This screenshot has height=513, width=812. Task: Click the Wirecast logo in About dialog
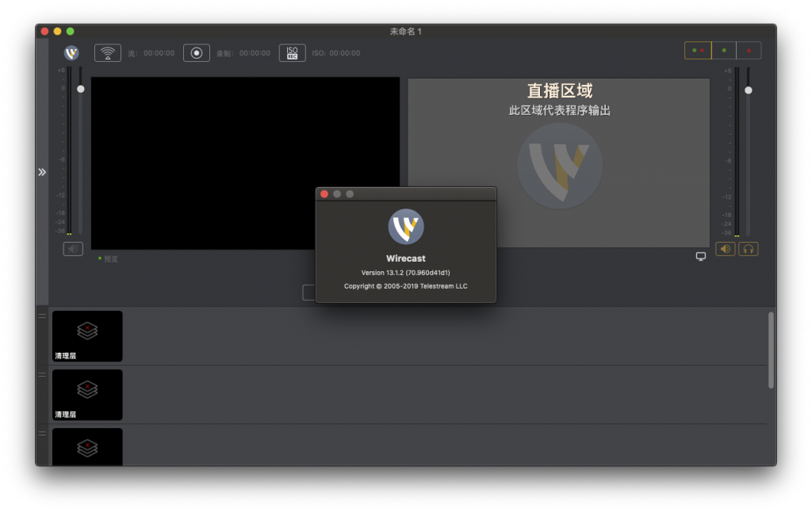(x=406, y=226)
